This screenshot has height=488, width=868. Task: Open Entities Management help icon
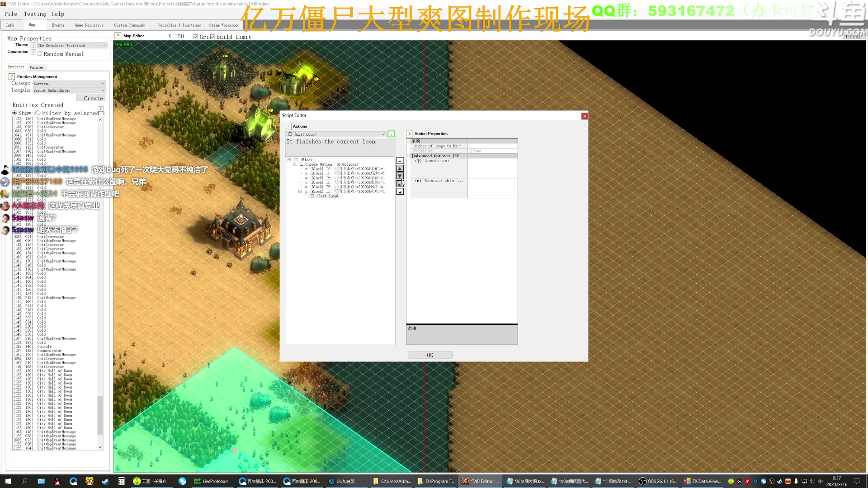[12, 77]
